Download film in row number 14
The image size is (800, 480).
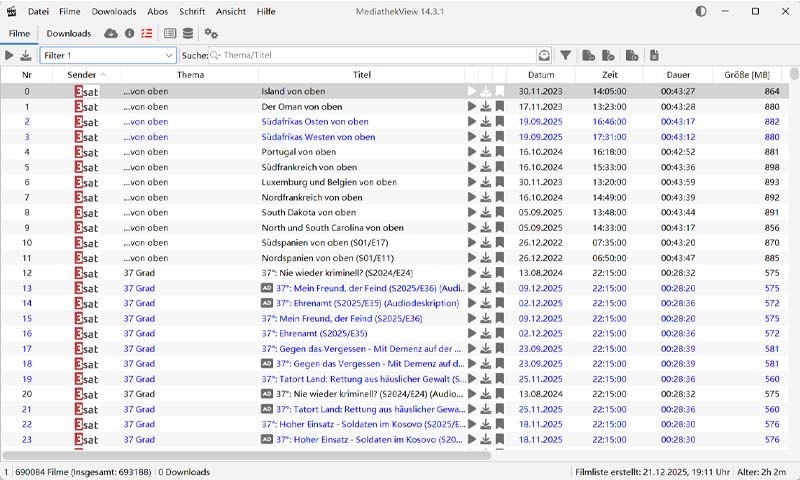click(x=486, y=304)
